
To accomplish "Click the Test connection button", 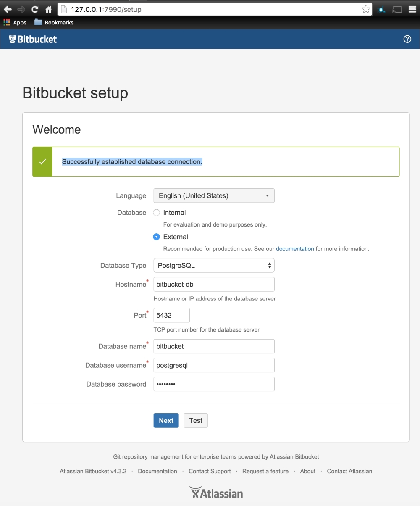I will coord(195,421).
